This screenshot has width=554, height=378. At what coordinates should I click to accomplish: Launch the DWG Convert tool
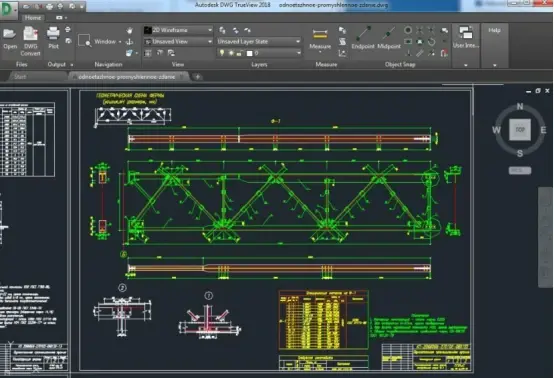(30, 34)
